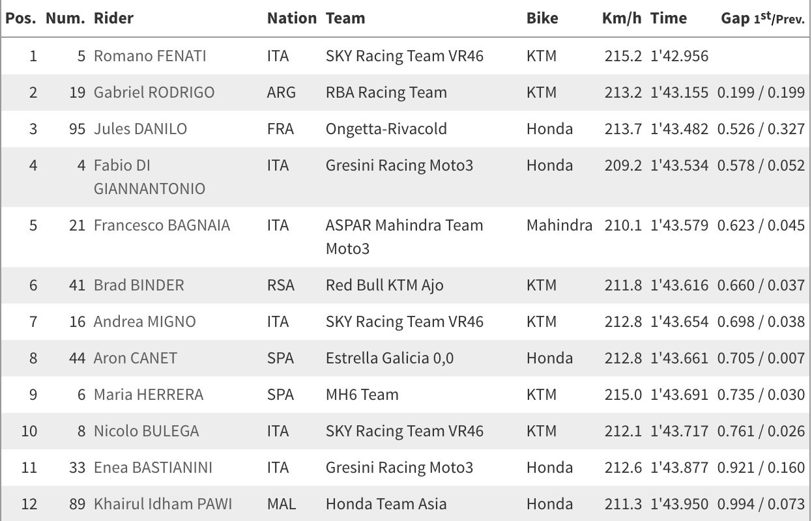Click the Team column header
812x521 pixels.
(x=345, y=18)
